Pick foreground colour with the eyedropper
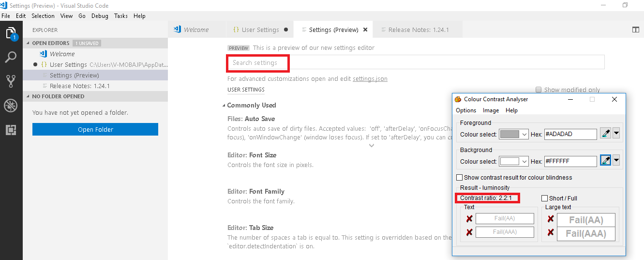This screenshot has width=644, height=260. 605,134
